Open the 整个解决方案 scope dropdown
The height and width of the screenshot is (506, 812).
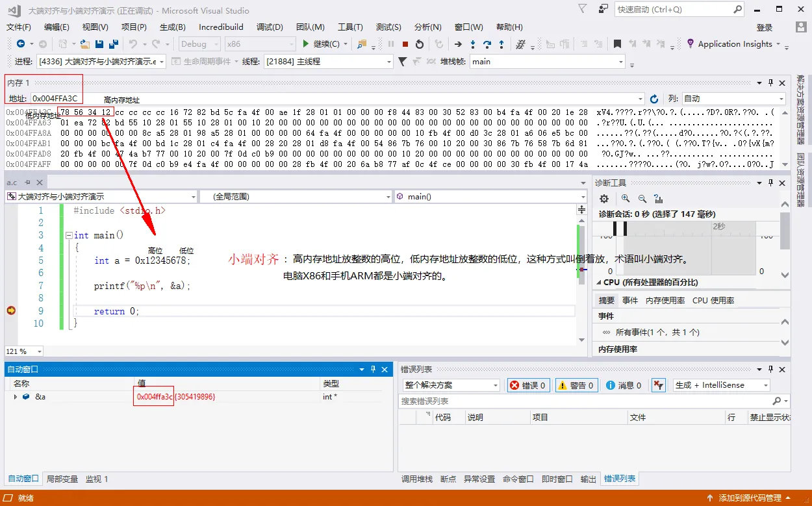pyautogui.click(x=451, y=385)
